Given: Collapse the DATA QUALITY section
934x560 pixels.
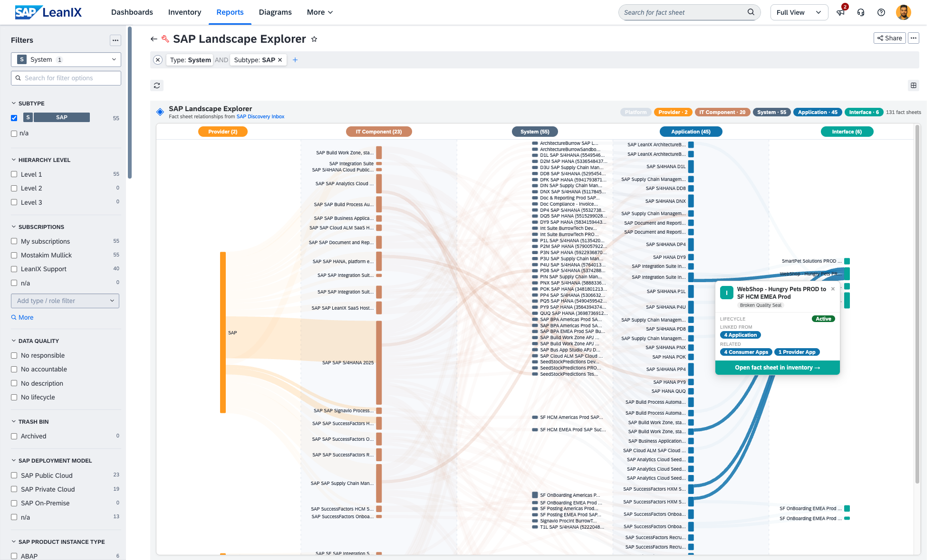Looking at the screenshot, I should pos(14,341).
